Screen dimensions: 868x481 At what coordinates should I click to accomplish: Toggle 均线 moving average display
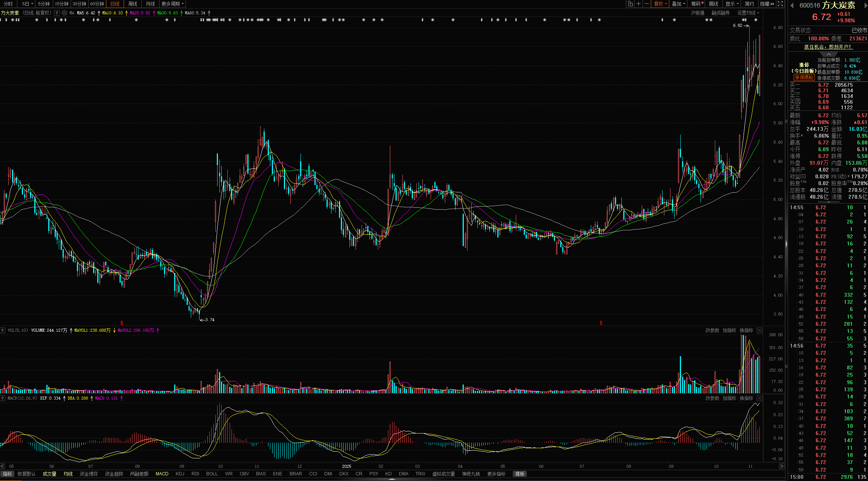pyautogui.click(x=68, y=474)
